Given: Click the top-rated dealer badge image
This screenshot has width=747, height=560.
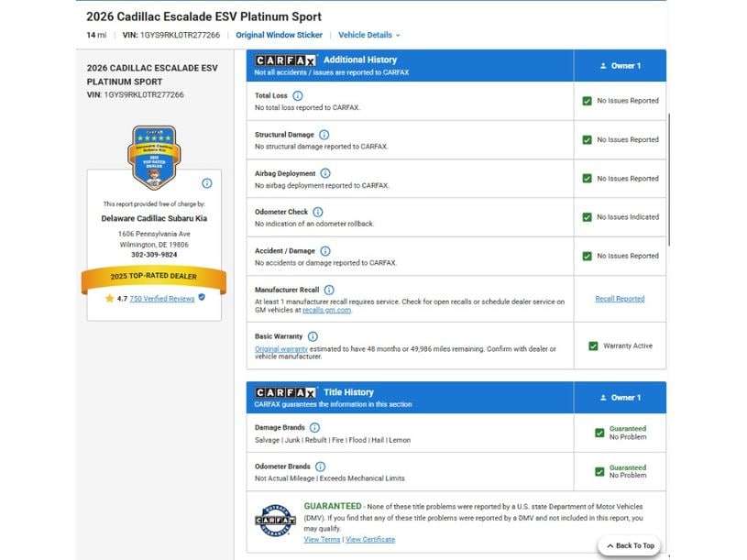Looking at the screenshot, I should 154,157.
